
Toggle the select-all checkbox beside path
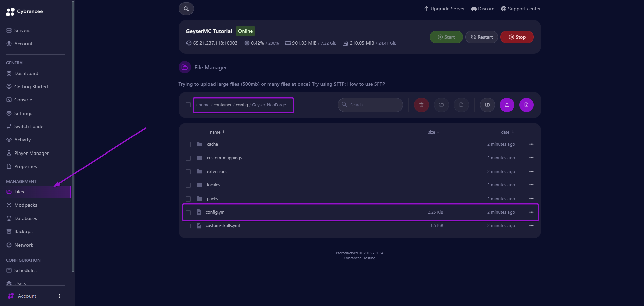188,105
